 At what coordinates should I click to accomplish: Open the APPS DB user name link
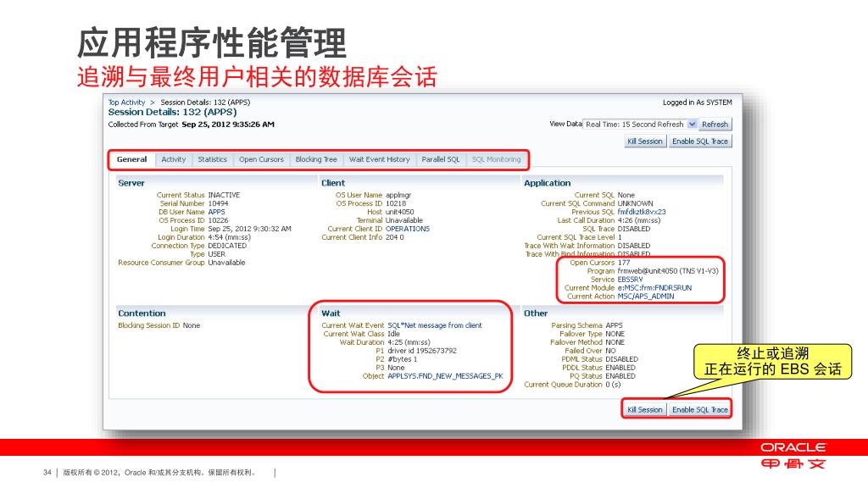pyautogui.click(x=216, y=212)
